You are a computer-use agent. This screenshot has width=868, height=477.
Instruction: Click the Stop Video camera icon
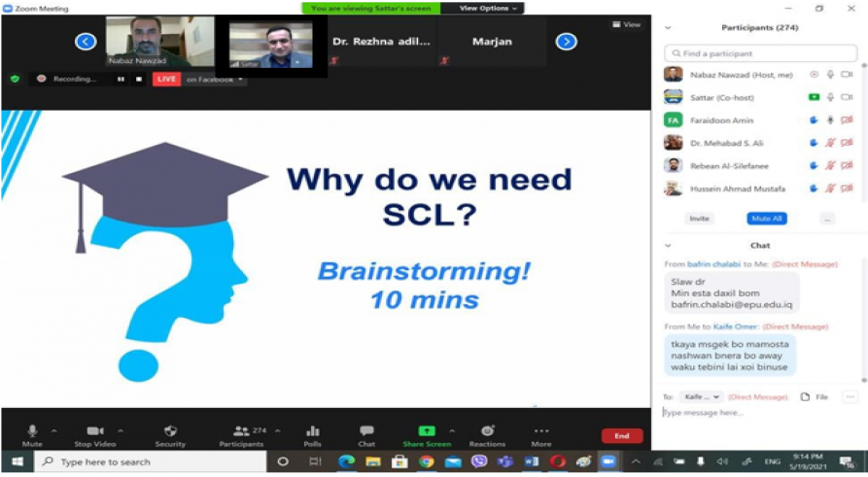pyautogui.click(x=95, y=430)
